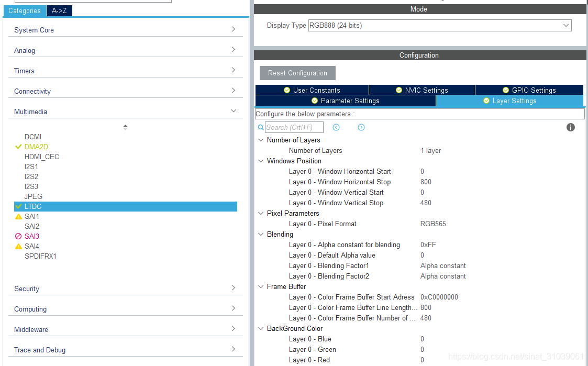
Task: Click the Layer 0 - Blue value
Action: 422,339
